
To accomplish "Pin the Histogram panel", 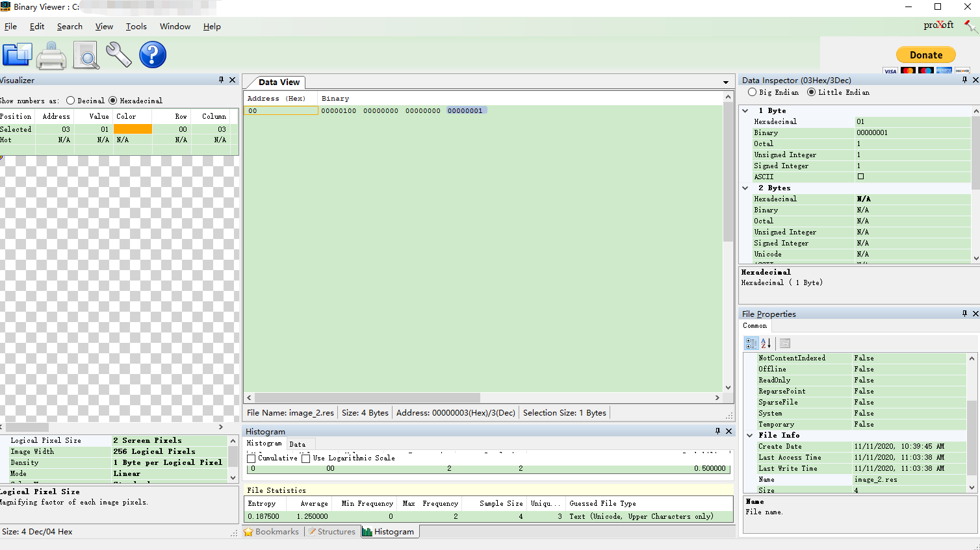I will coord(717,431).
